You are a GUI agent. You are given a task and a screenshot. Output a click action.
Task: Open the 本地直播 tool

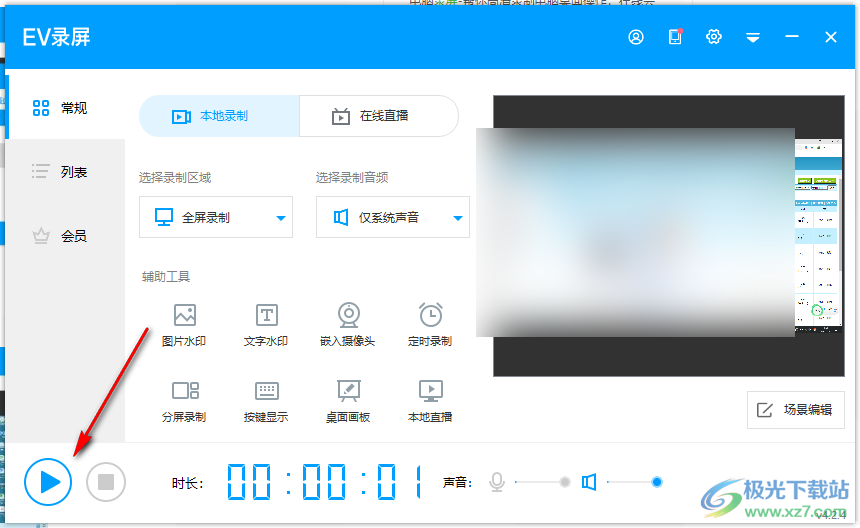click(430, 401)
